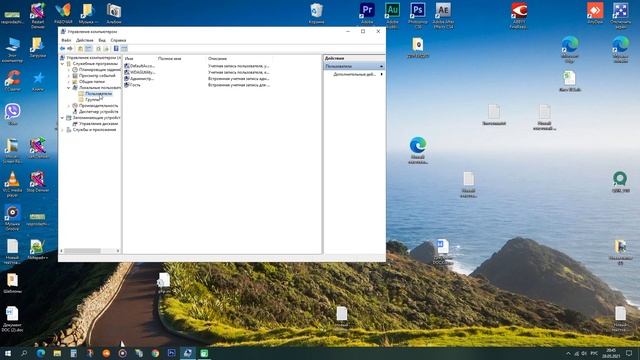Open the Вид menu
640x360 pixels.
click(x=102, y=40)
